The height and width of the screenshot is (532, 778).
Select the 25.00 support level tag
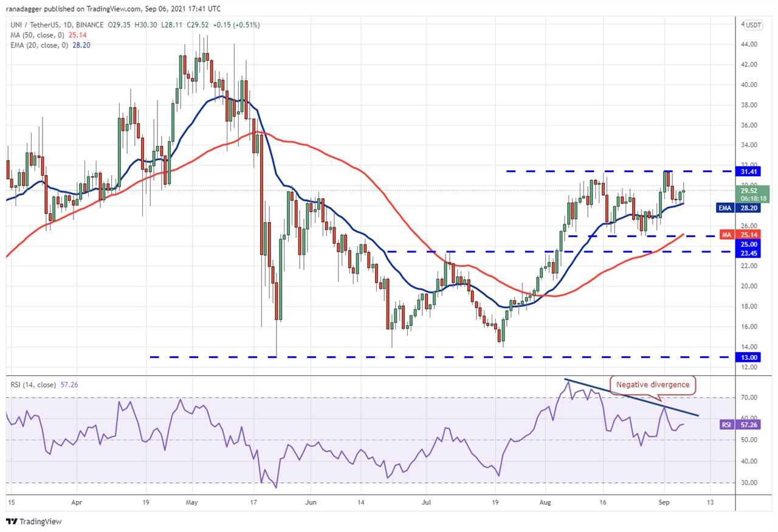pyautogui.click(x=748, y=244)
